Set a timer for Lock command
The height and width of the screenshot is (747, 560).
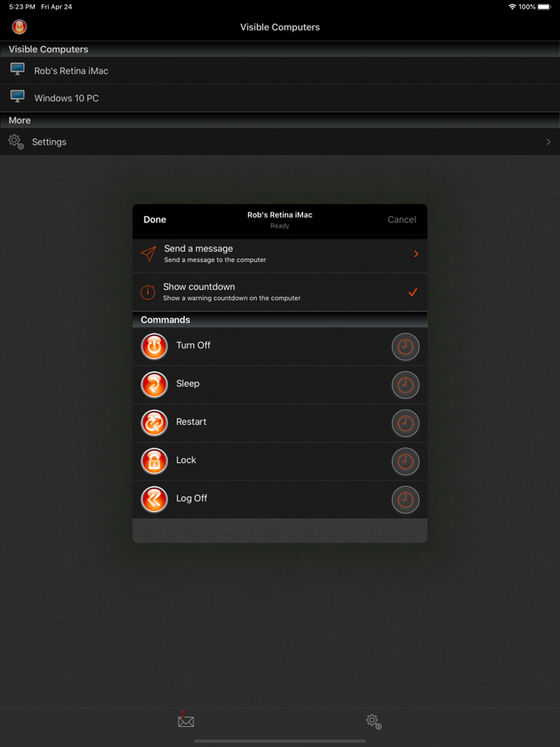coord(406,461)
